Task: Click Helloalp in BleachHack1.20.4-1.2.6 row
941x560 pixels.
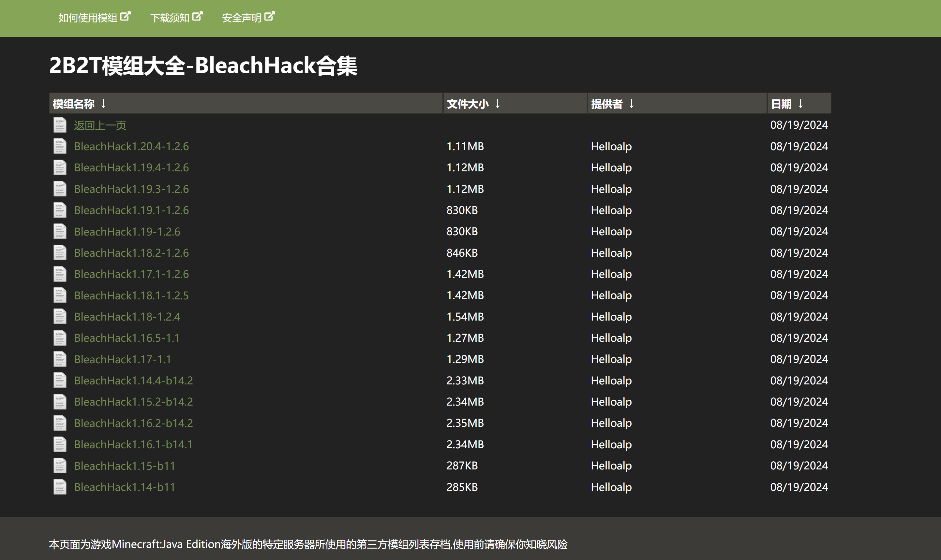Action: (611, 146)
